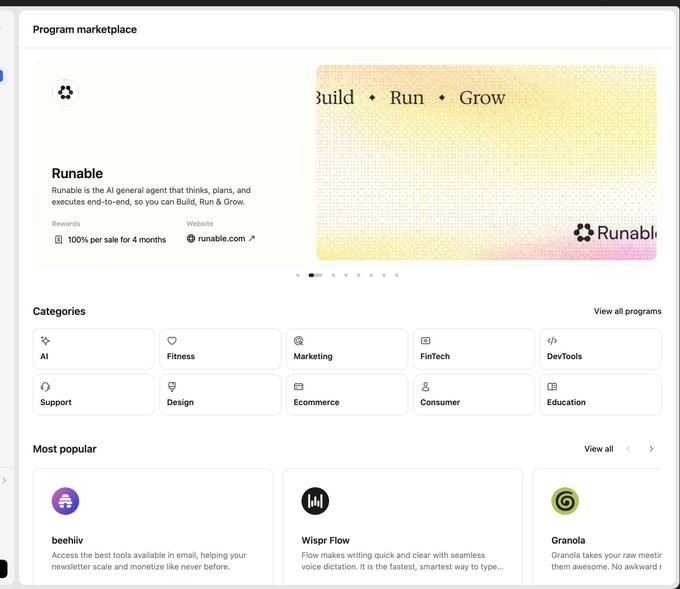The image size is (680, 589).
Task: Open the Marketing category card
Action: click(347, 349)
